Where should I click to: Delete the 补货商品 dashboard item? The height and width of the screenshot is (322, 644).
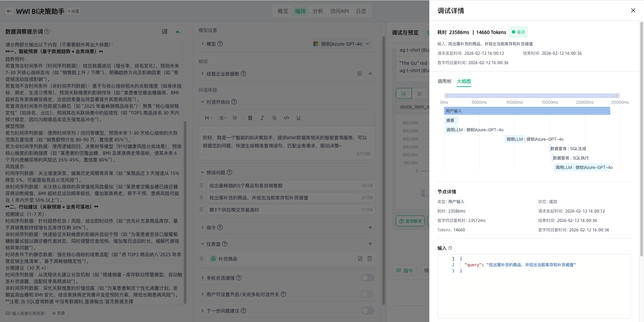[369, 259]
